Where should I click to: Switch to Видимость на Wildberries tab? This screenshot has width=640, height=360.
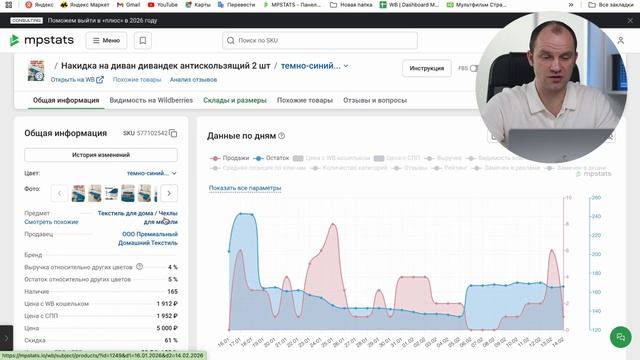pos(151,100)
